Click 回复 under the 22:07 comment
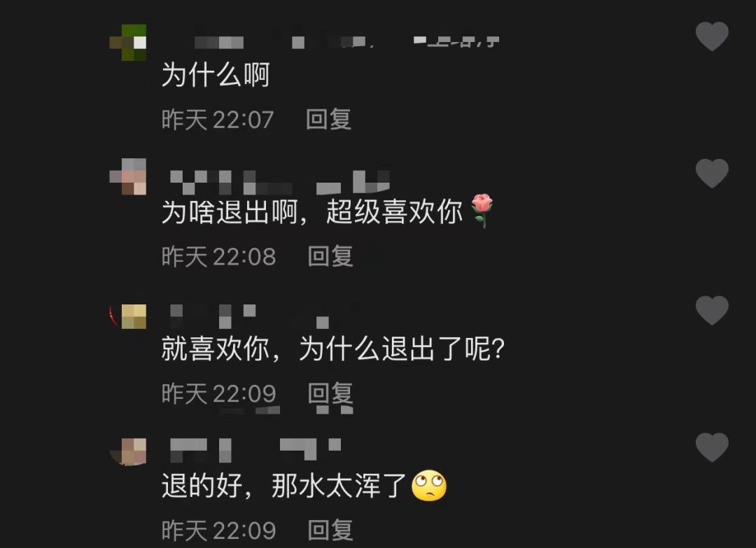This screenshot has height=548, width=756. 328,119
